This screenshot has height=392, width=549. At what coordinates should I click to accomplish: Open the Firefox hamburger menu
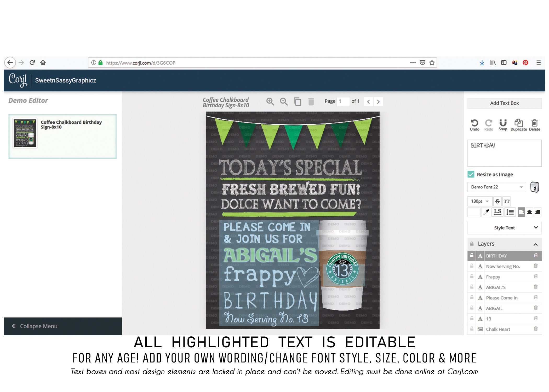[x=539, y=63]
